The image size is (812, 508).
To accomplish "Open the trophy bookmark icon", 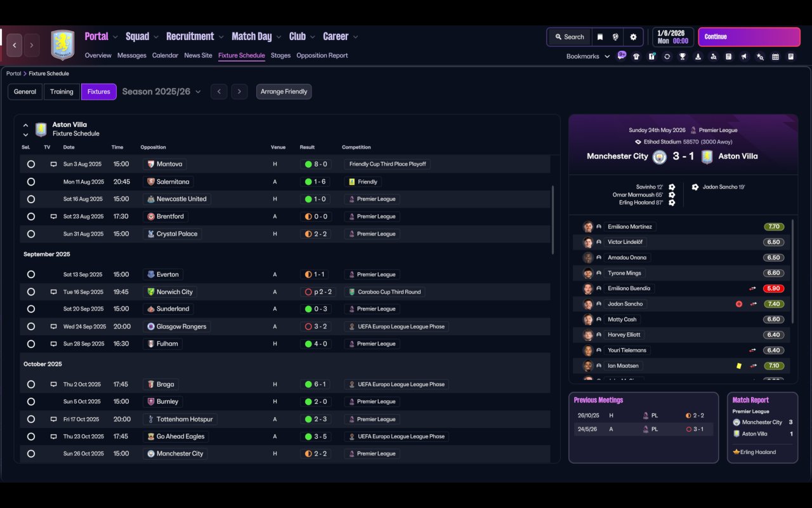I will [683, 57].
